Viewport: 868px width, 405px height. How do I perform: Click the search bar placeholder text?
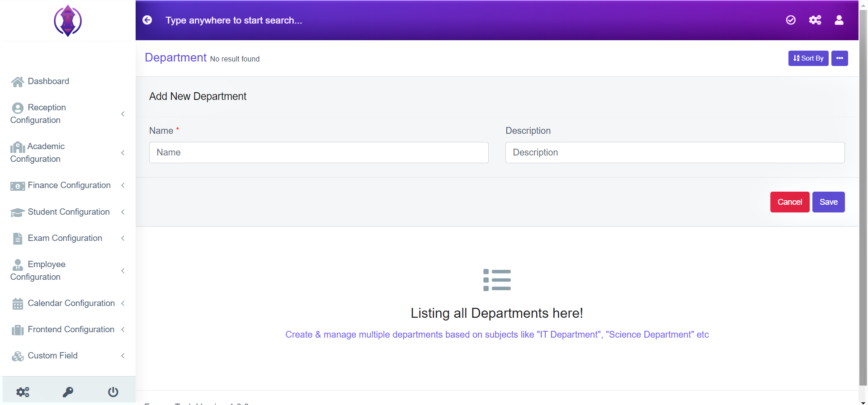pos(234,20)
